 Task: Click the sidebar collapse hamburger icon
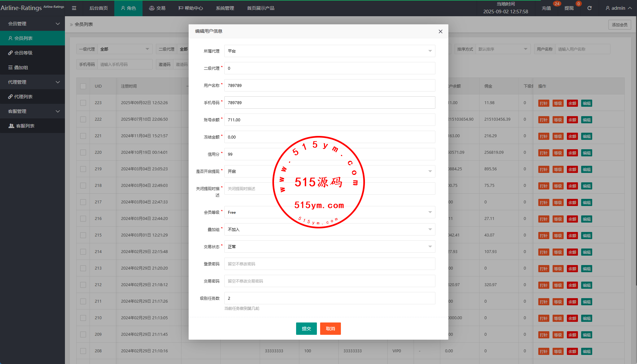click(74, 8)
